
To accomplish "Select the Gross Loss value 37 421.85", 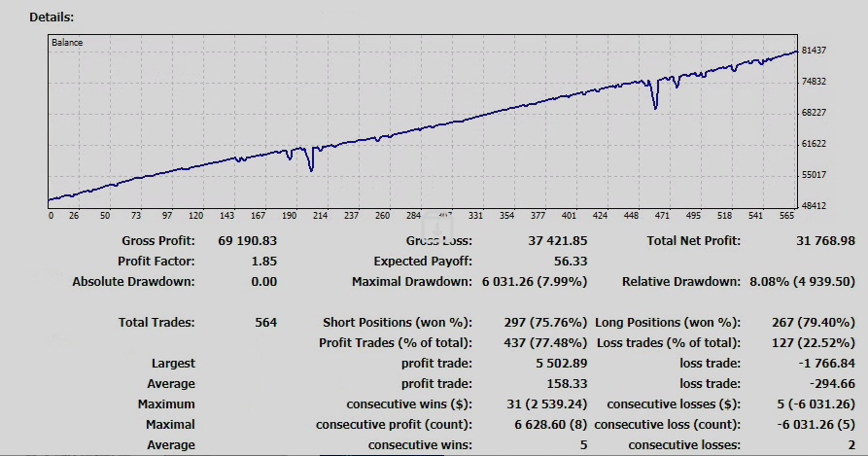I will click(558, 241).
